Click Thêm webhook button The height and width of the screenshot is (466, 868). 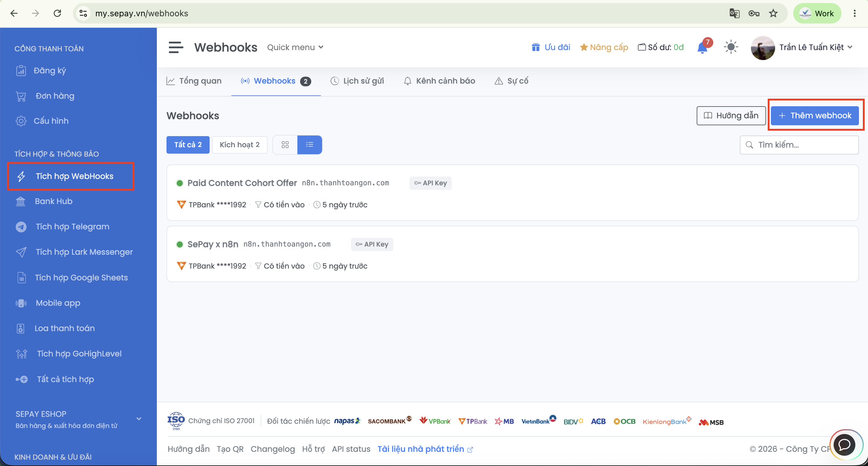point(815,116)
